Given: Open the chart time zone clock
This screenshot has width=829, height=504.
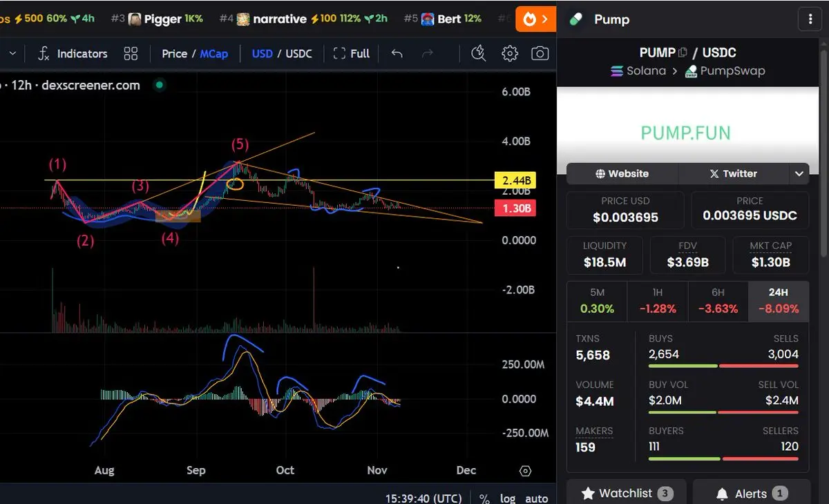Looking at the screenshot, I should pyautogui.click(x=423, y=498).
